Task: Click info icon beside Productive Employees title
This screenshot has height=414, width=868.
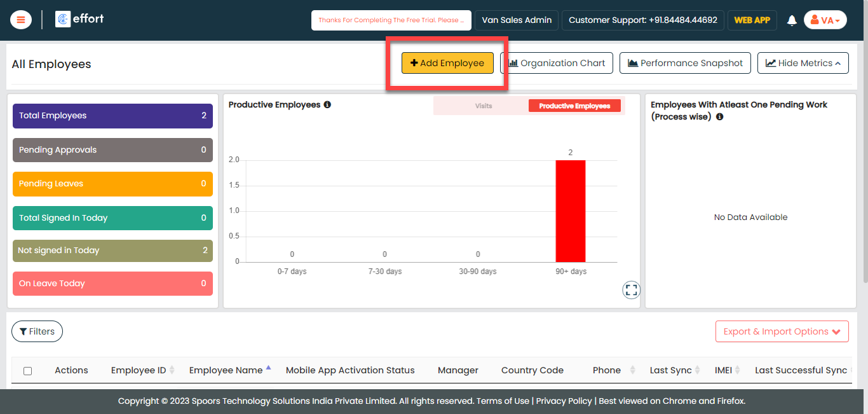Action: [327, 104]
